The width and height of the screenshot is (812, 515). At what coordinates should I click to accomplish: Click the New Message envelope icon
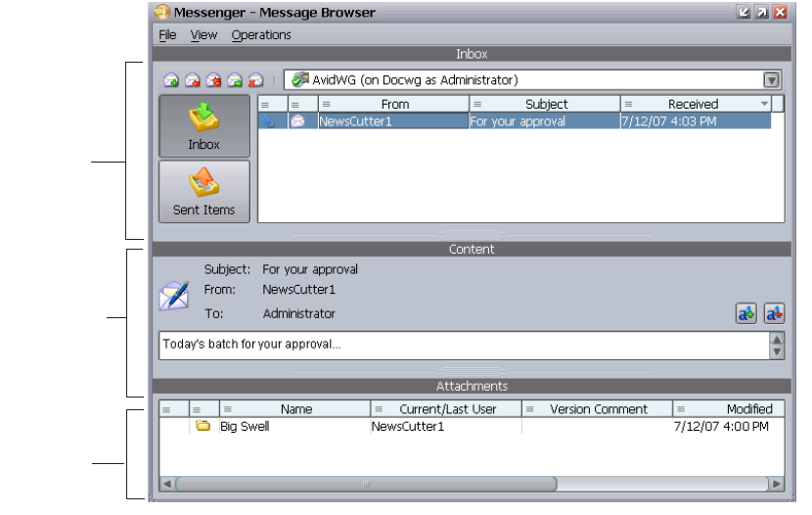(171, 80)
